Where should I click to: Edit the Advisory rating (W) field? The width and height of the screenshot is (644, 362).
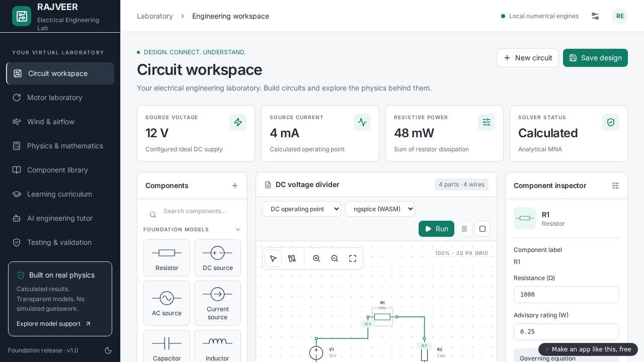[567, 332]
